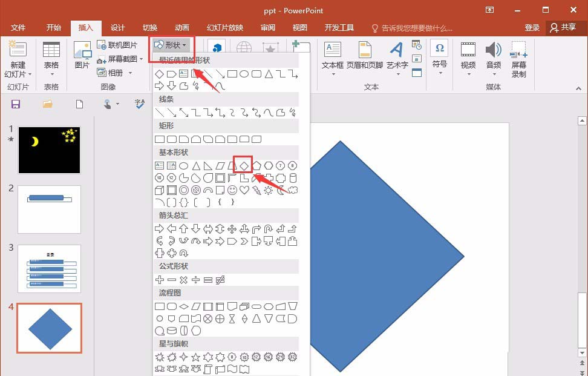The image size is (588, 376).
Task: Choose the Multiply equation shape
Action: 184,280
